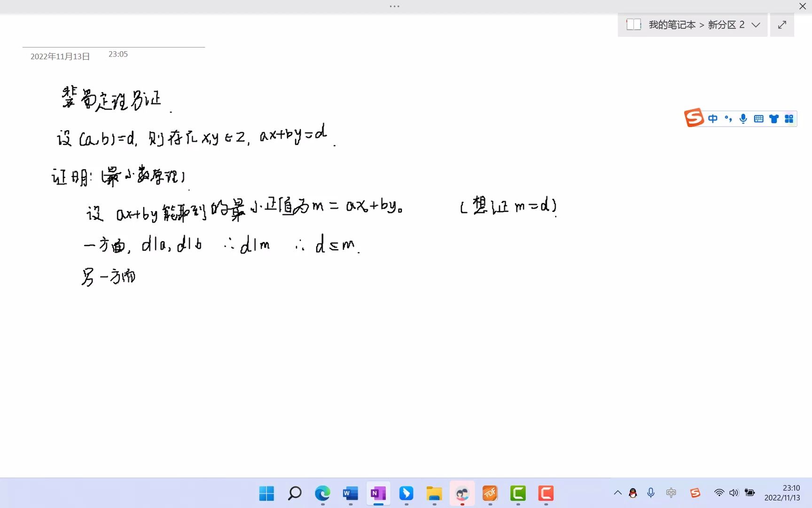This screenshot has width=812, height=508.
Task: Click the 我的笔记本 > 新分区 2 breadcrumb text
Action: point(696,25)
